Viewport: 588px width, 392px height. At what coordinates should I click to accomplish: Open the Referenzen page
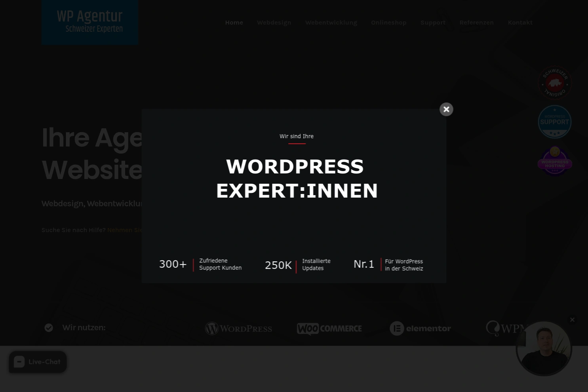[x=476, y=23]
